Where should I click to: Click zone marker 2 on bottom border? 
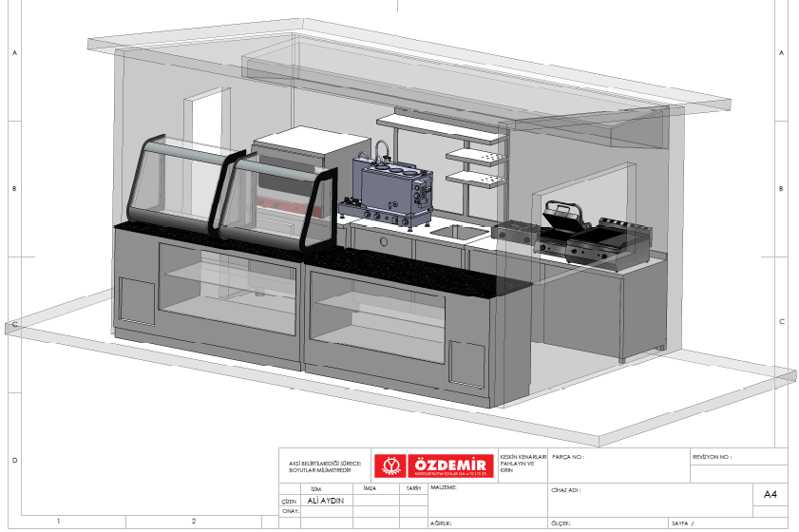pyautogui.click(x=194, y=522)
